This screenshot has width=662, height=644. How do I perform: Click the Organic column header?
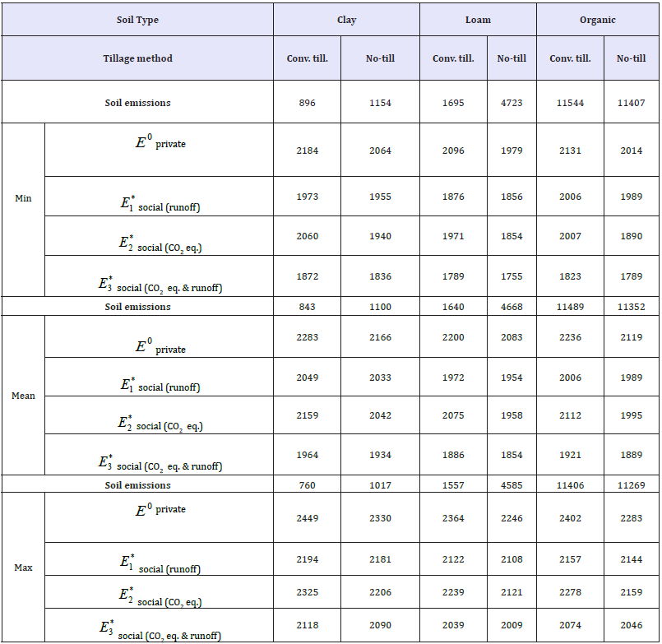coord(598,20)
